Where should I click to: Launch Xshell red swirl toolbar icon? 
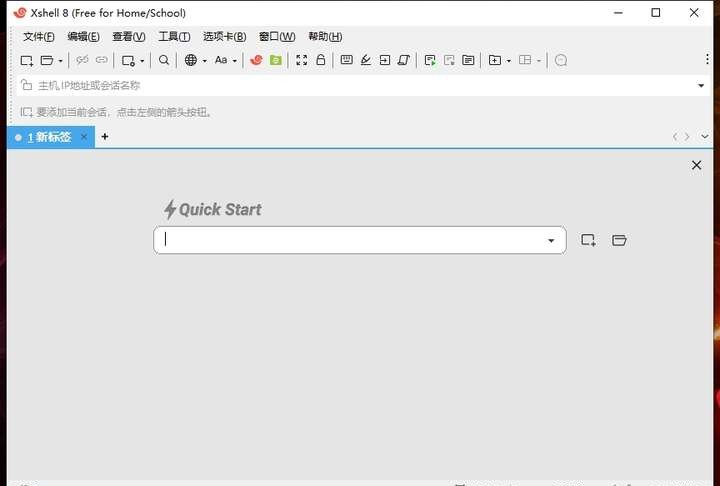256,60
